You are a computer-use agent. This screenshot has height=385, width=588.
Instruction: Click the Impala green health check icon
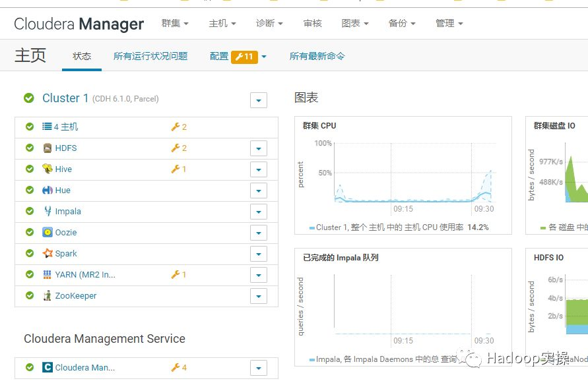[x=30, y=211]
